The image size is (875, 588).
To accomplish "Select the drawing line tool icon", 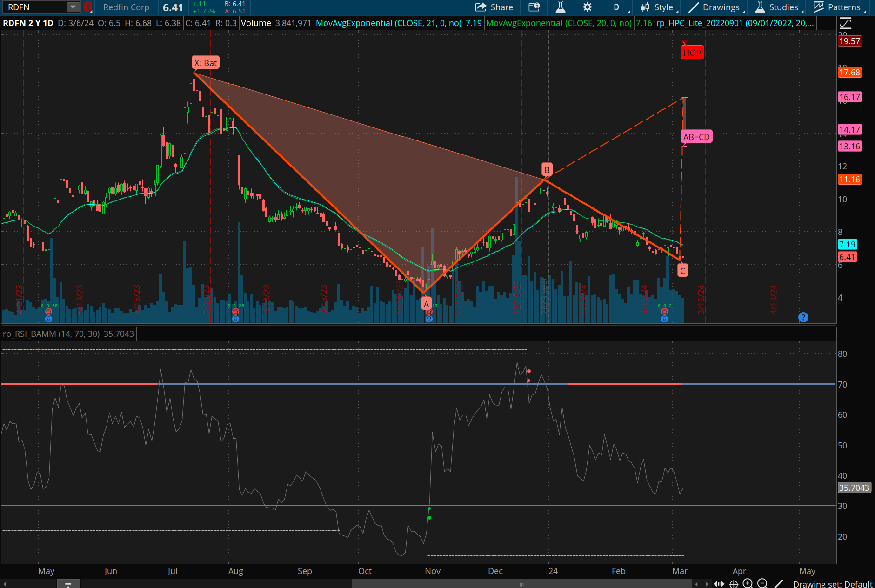I will (x=778, y=583).
